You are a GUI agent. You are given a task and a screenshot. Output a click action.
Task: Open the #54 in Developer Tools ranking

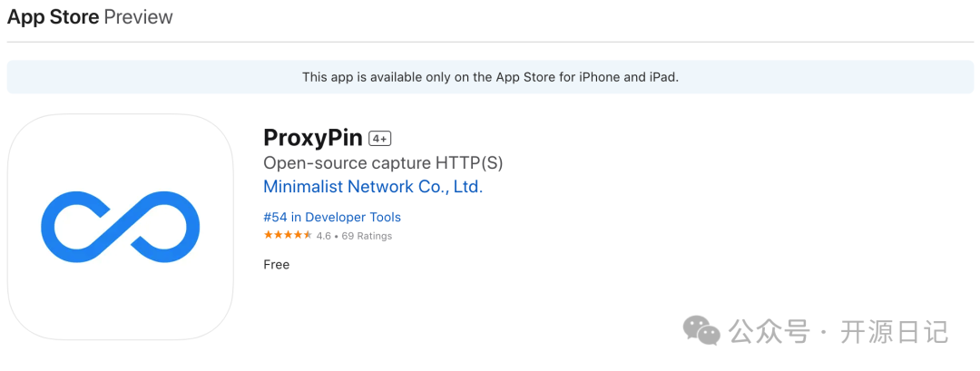click(332, 218)
